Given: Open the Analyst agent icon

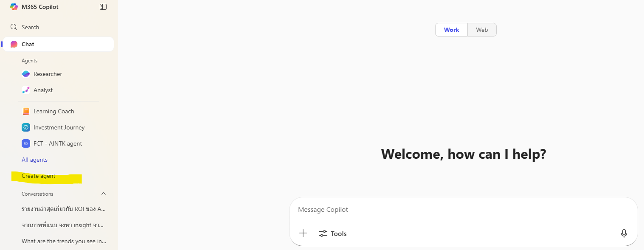Looking at the screenshot, I should (26, 90).
